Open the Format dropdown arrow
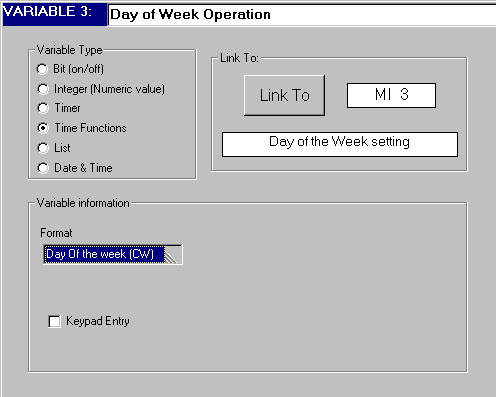Image resolution: width=496 pixels, height=397 pixels. point(173,255)
